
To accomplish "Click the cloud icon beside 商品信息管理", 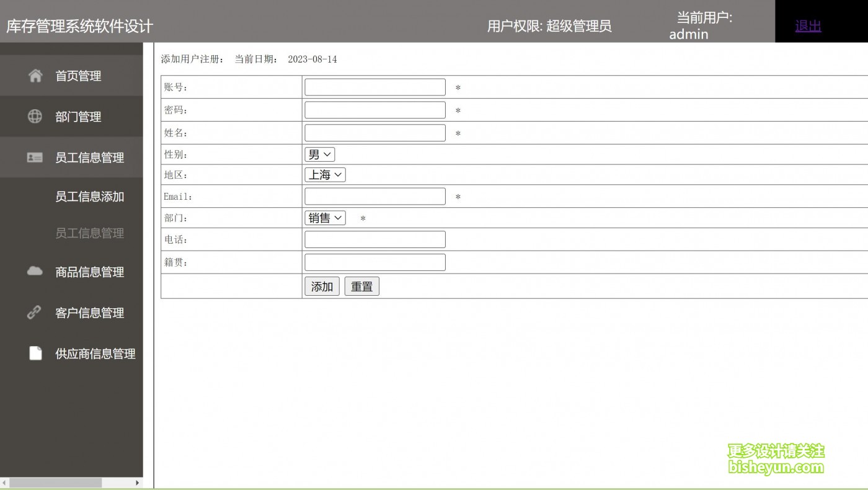I will [x=35, y=271].
